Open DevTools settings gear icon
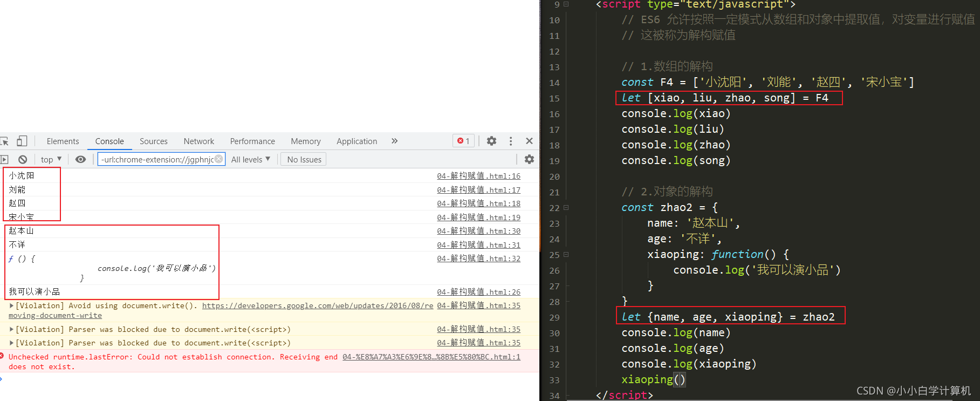Screen dimensions: 980x401 click(491, 141)
